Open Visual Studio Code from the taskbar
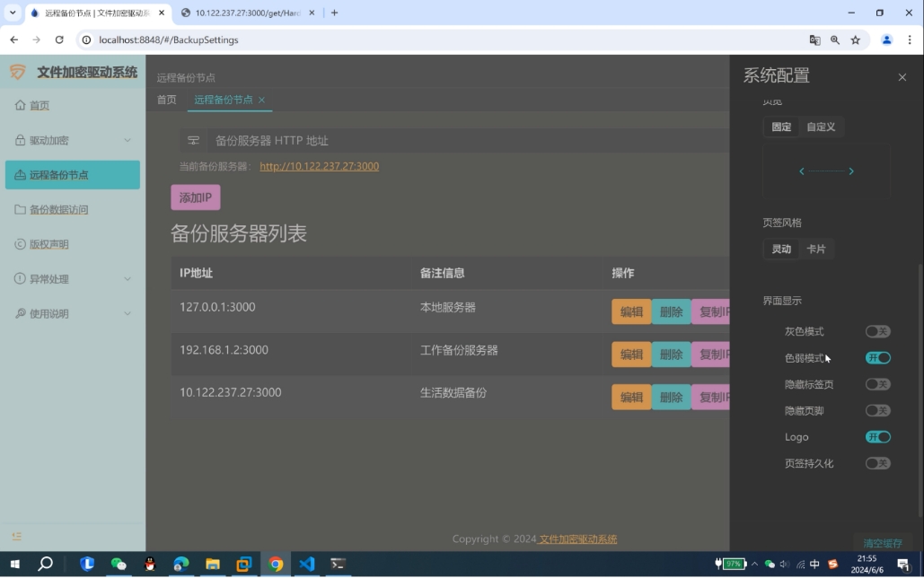 pyautogui.click(x=306, y=564)
